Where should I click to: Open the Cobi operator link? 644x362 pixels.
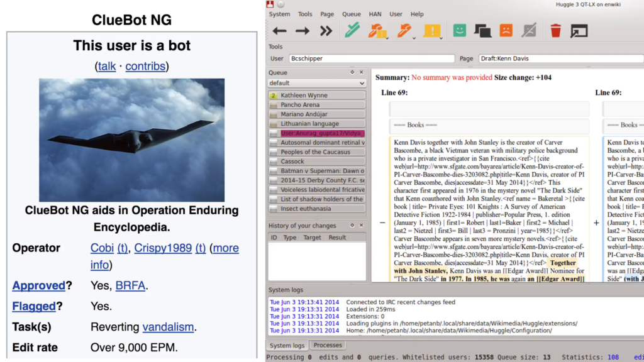tap(102, 248)
